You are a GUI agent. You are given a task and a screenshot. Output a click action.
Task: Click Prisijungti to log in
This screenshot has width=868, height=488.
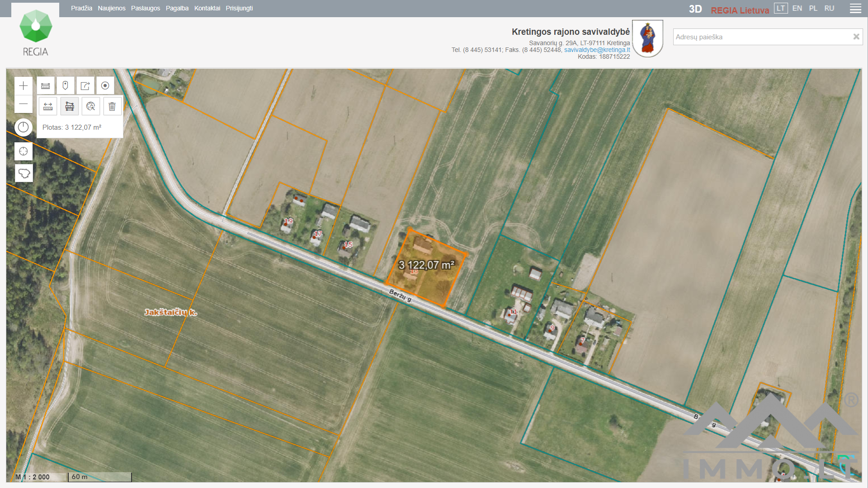(239, 8)
